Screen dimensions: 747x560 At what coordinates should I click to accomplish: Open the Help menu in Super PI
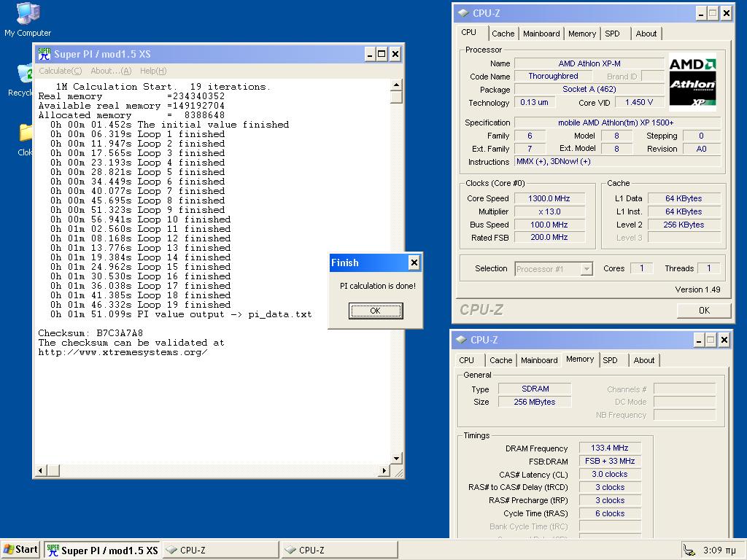tap(153, 71)
